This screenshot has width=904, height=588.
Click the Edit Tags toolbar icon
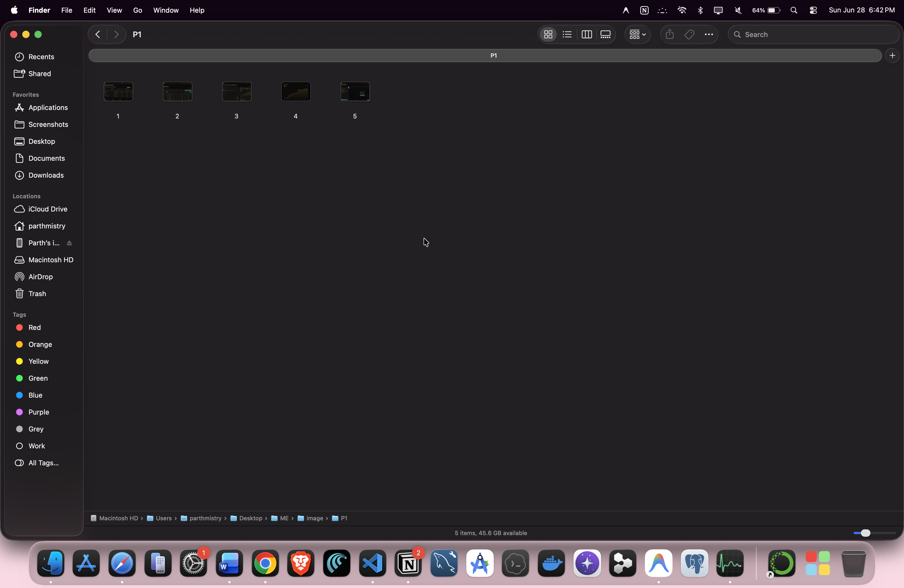pos(689,35)
